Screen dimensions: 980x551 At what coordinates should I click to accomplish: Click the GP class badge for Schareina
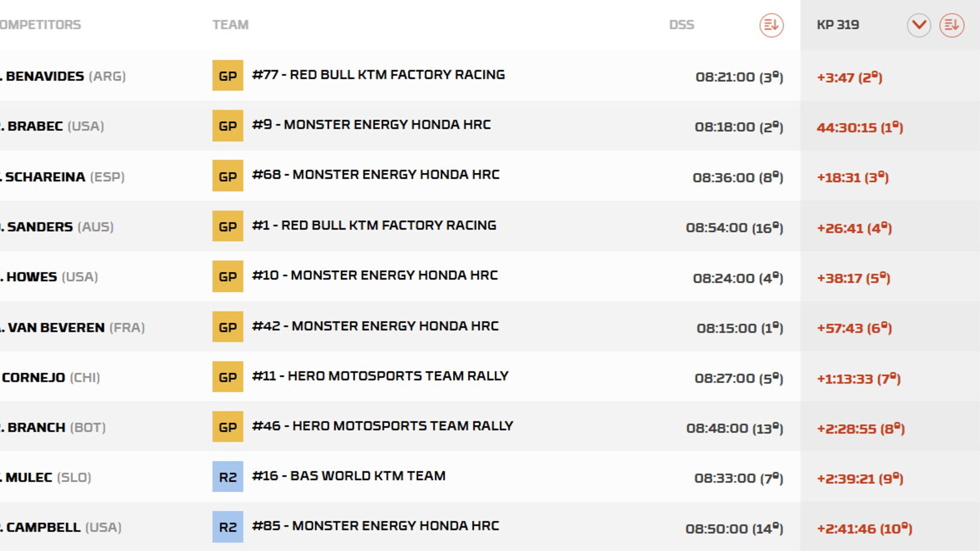pyautogui.click(x=227, y=176)
